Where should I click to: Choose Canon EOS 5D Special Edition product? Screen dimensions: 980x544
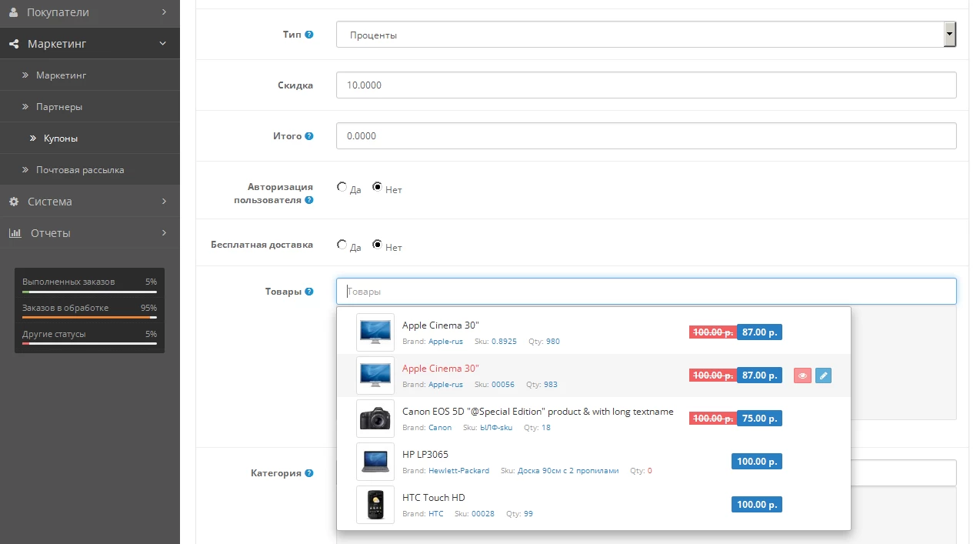[x=594, y=419]
